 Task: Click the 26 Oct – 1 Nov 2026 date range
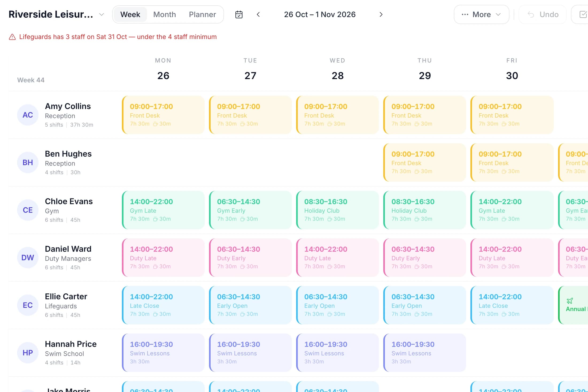coord(320,14)
